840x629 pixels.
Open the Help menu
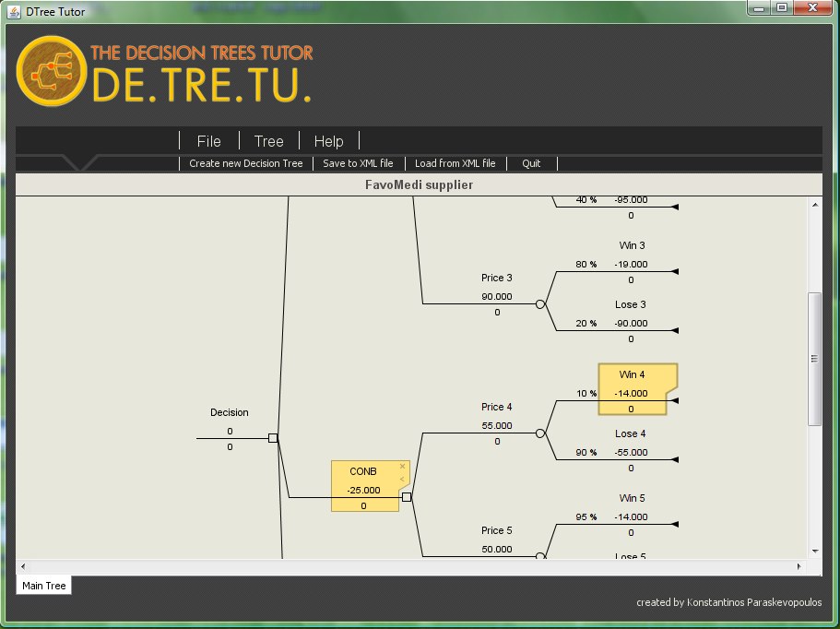click(x=328, y=141)
